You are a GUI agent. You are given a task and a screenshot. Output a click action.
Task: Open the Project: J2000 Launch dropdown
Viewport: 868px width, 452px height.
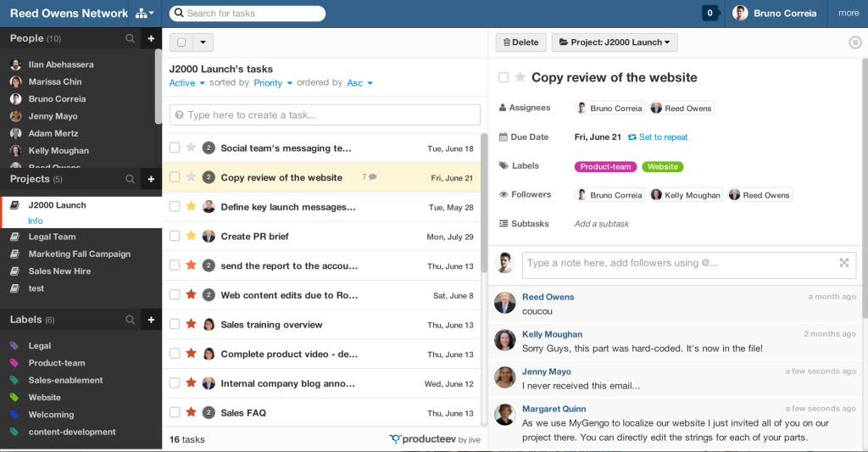615,42
